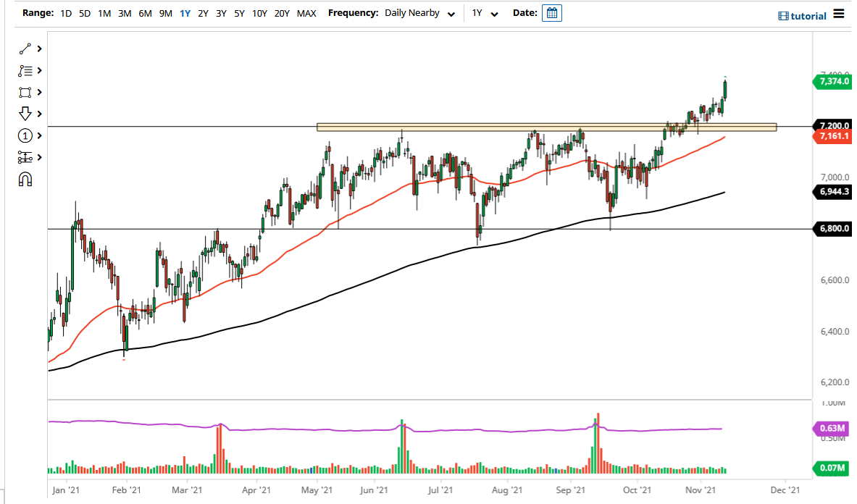Click the calendar Date picker icon
This screenshot has height=504, width=857.
(x=551, y=12)
